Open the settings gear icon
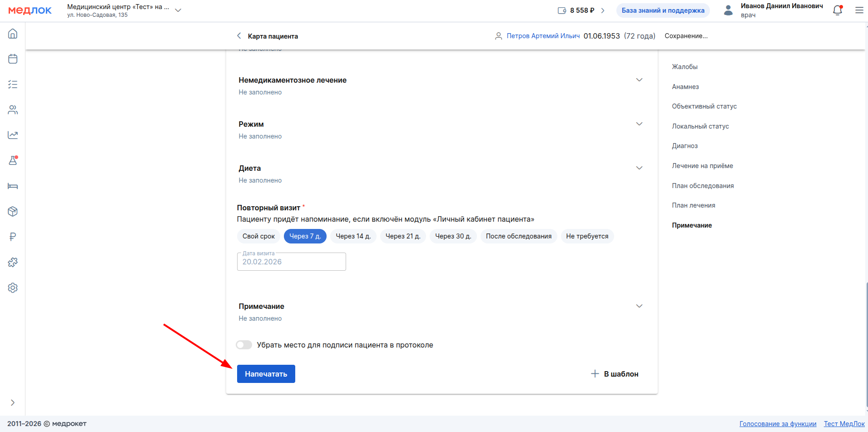Viewport: 868px width, 432px height. (x=13, y=288)
